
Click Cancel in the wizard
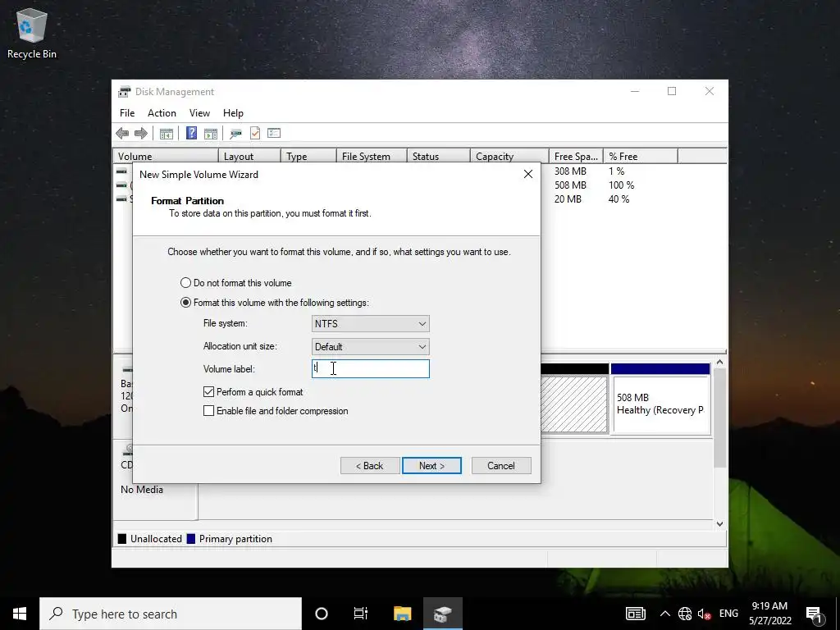[x=501, y=466]
